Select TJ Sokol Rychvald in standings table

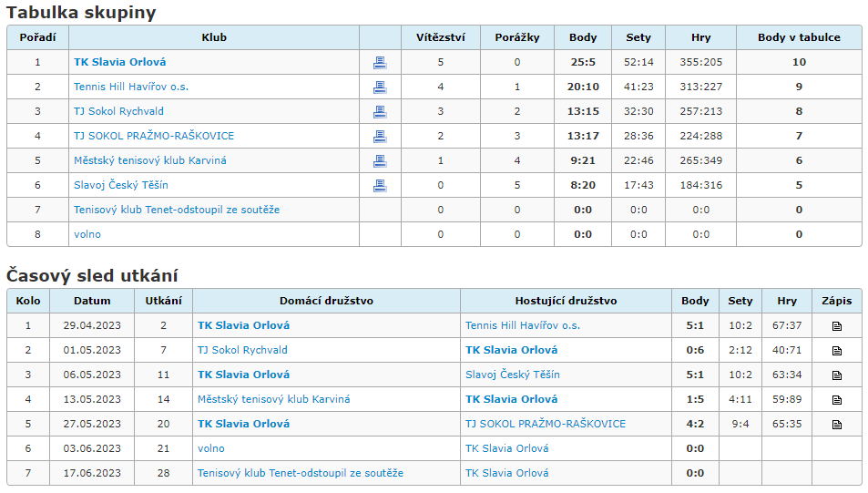[119, 111]
